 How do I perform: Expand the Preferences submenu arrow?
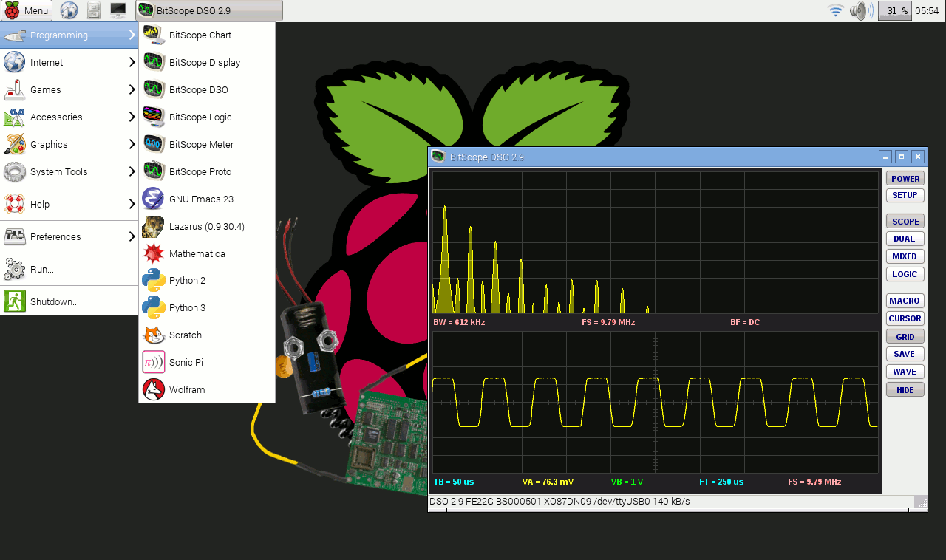[x=132, y=236]
